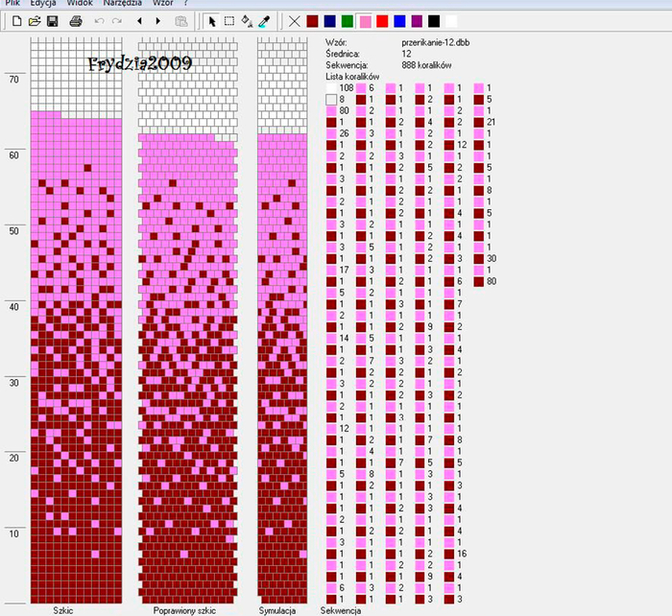Pick the white bead color
Screen dimensions: 672x616
click(451, 21)
